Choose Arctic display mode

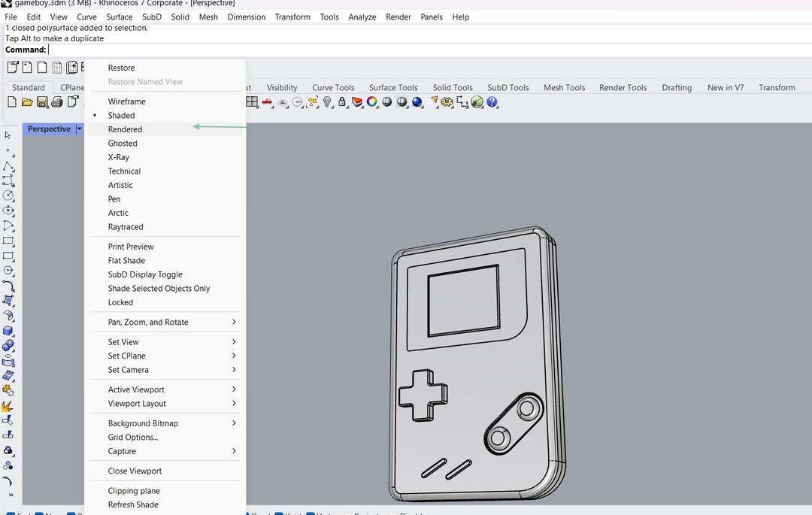[x=118, y=213]
